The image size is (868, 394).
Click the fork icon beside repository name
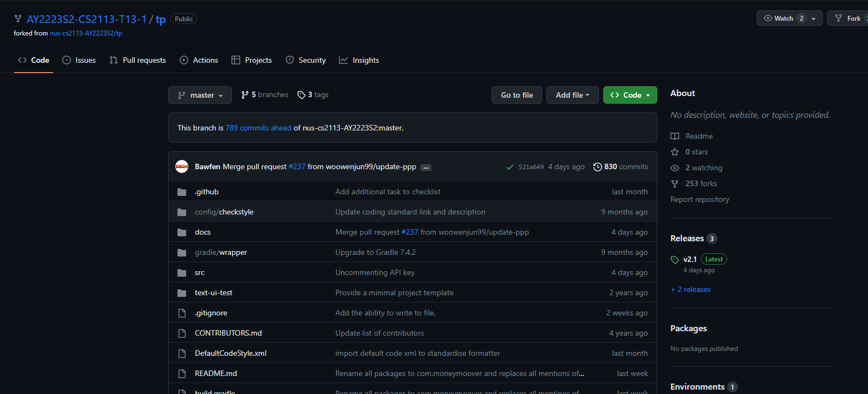(x=18, y=19)
